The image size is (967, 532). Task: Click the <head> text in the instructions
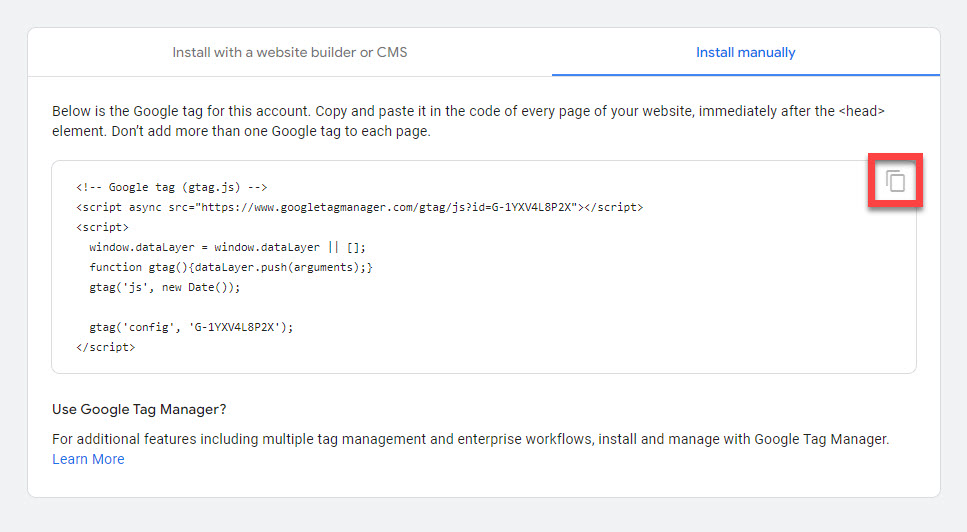(862, 111)
